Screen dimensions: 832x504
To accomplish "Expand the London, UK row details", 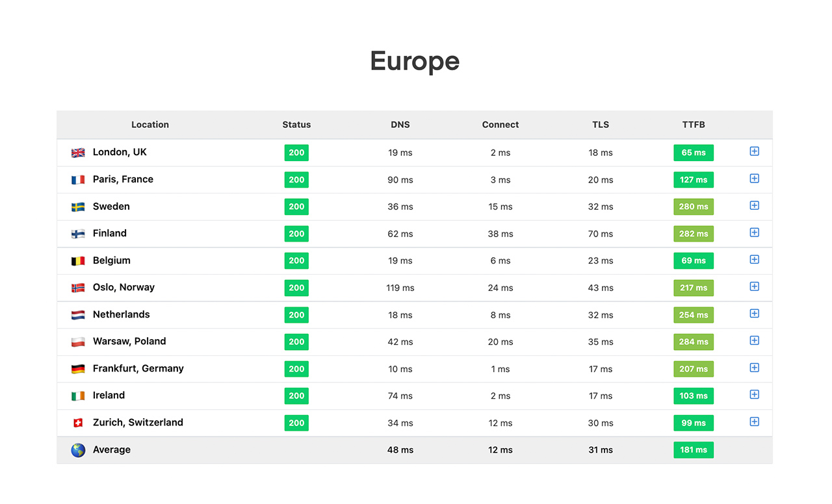I will [x=754, y=151].
